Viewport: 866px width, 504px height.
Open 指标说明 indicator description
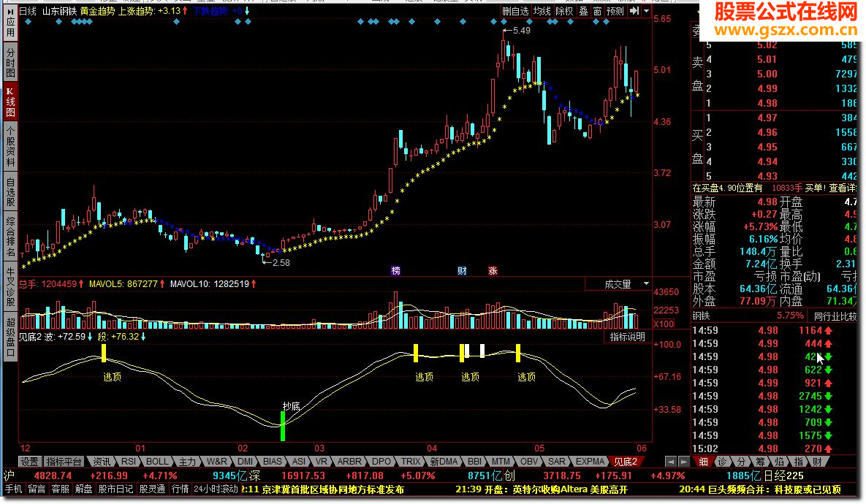point(627,337)
